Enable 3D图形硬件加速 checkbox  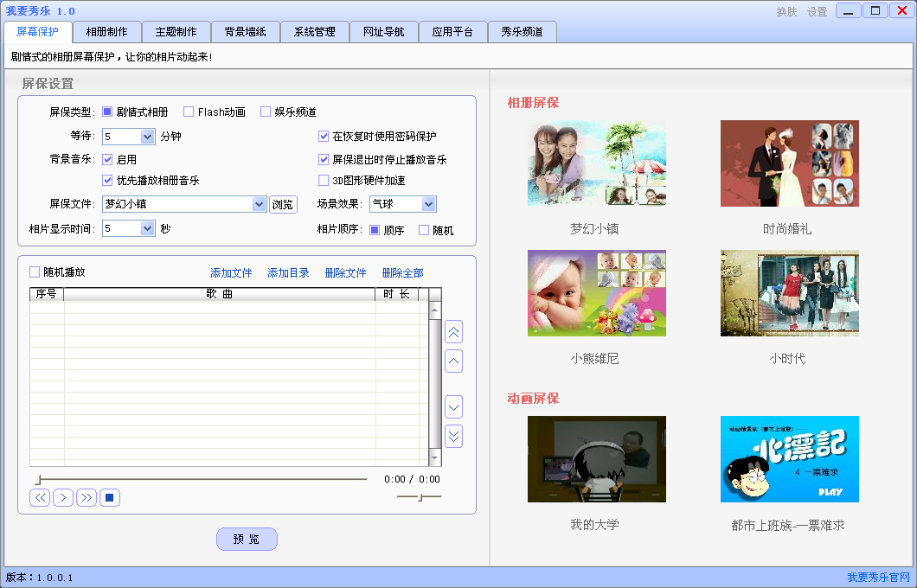(x=324, y=180)
